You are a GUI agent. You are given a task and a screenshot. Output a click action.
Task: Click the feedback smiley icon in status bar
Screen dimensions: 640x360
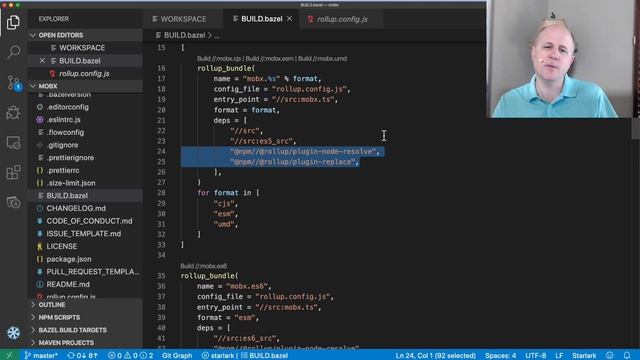(609, 356)
